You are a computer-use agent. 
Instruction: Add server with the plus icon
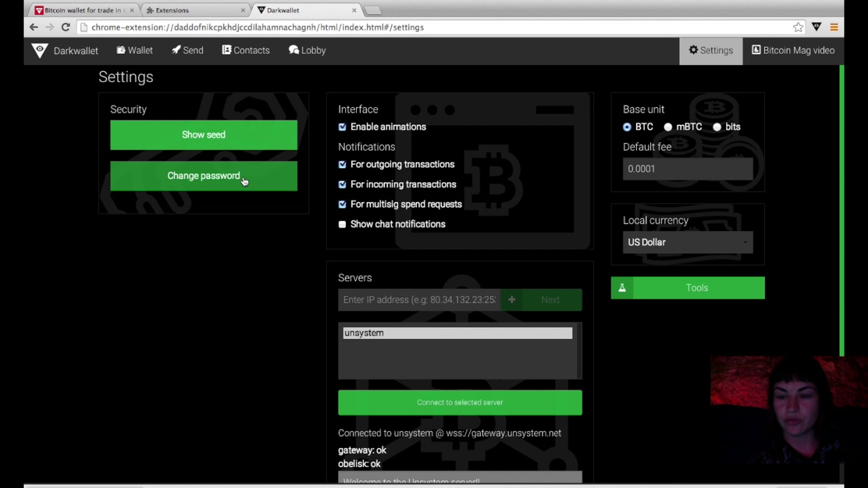[x=511, y=300]
